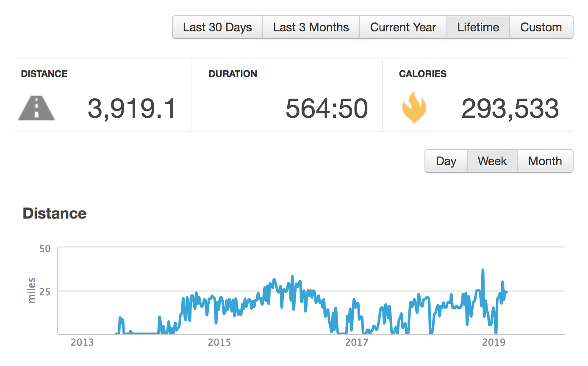Click the 2015 marker on the chart axis

point(219,342)
